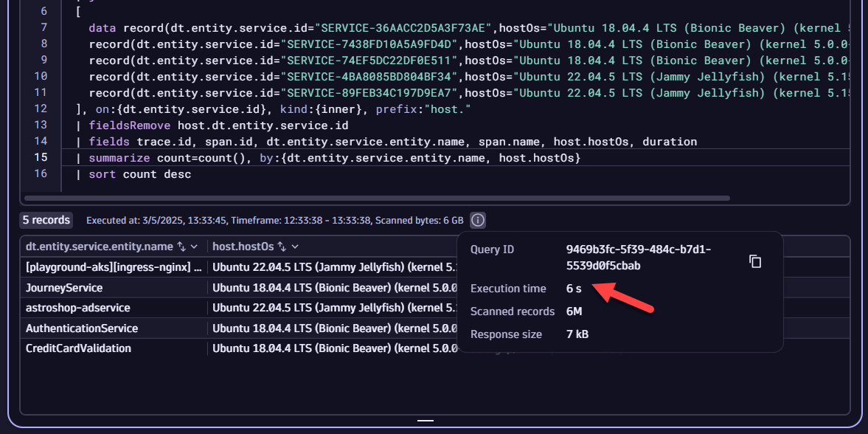The height and width of the screenshot is (434, 868).
Task: Click the 'Execution time' label
Action: click(508, 289)
